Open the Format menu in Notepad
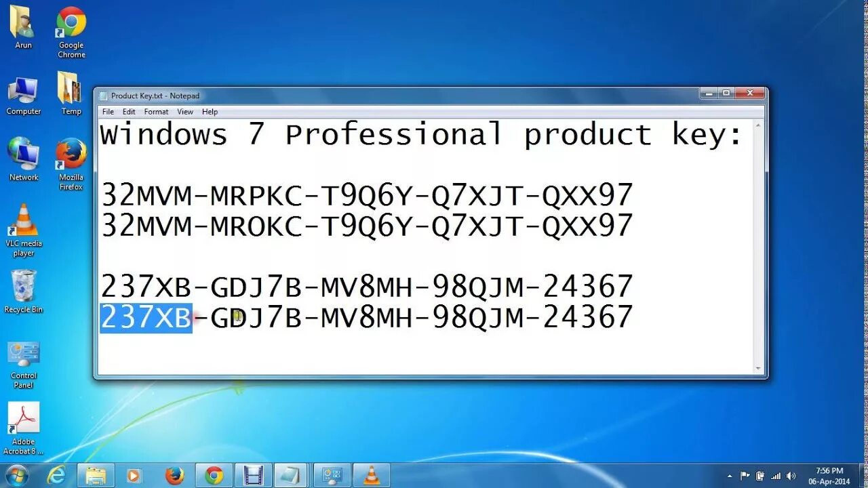 tap(156, 112)
